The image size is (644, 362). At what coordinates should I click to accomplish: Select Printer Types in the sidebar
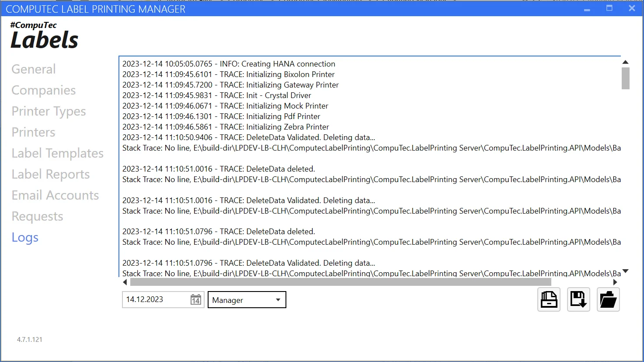tap(49, 111)
